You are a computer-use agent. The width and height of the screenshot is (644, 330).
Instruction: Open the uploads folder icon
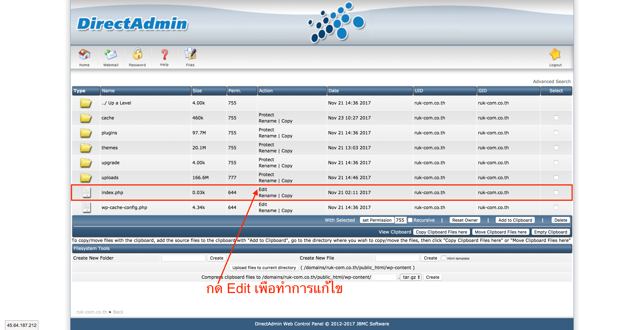[85, 178]
